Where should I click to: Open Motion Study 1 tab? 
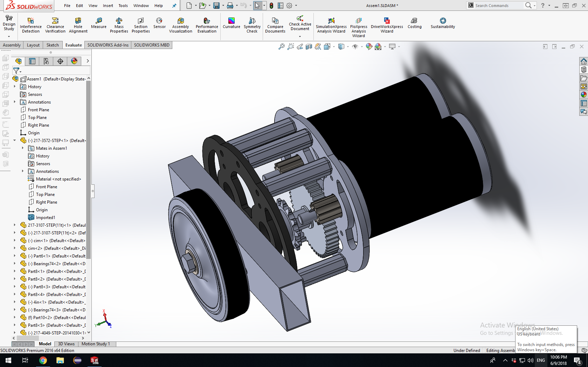(96, 344)
